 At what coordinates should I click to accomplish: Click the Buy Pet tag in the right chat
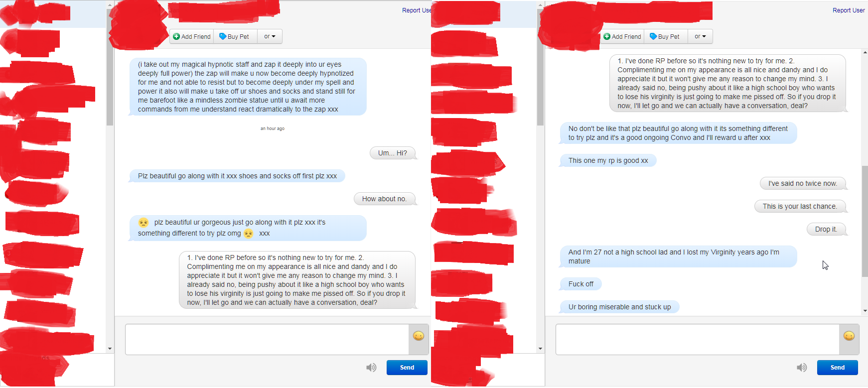(666, 36)
